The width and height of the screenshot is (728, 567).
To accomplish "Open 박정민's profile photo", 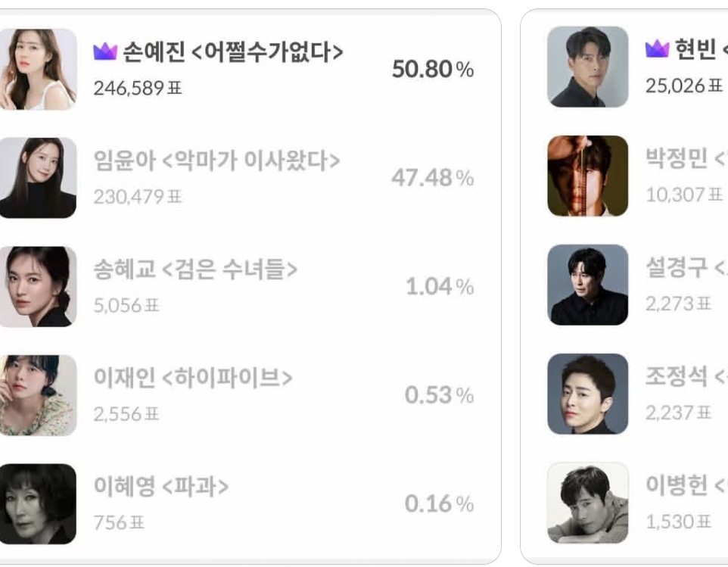I will (586, 175).
